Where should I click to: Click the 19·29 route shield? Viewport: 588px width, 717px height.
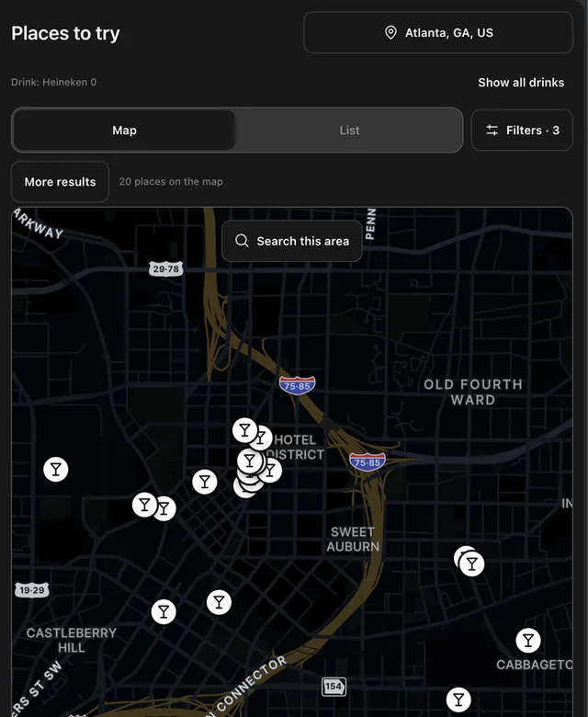point(32,590)
